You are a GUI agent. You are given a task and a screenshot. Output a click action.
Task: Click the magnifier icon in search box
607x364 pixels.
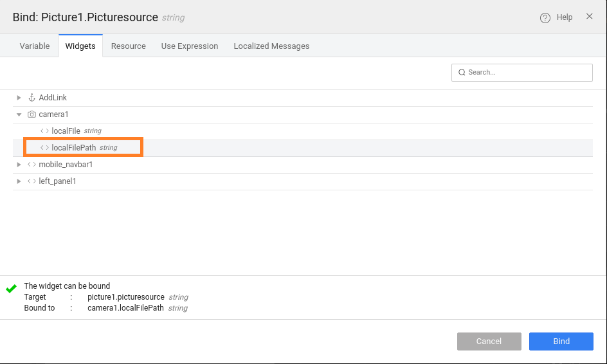point(461,73)
